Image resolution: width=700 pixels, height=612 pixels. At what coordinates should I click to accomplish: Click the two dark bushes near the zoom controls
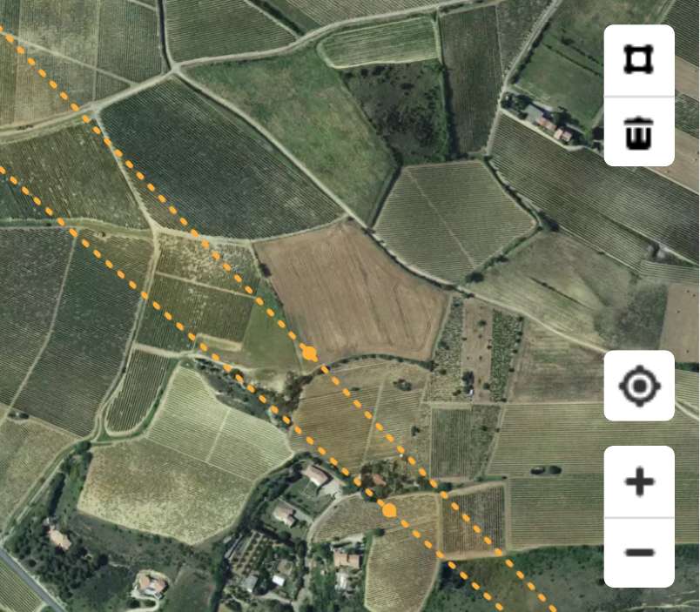tap(547, 469)
